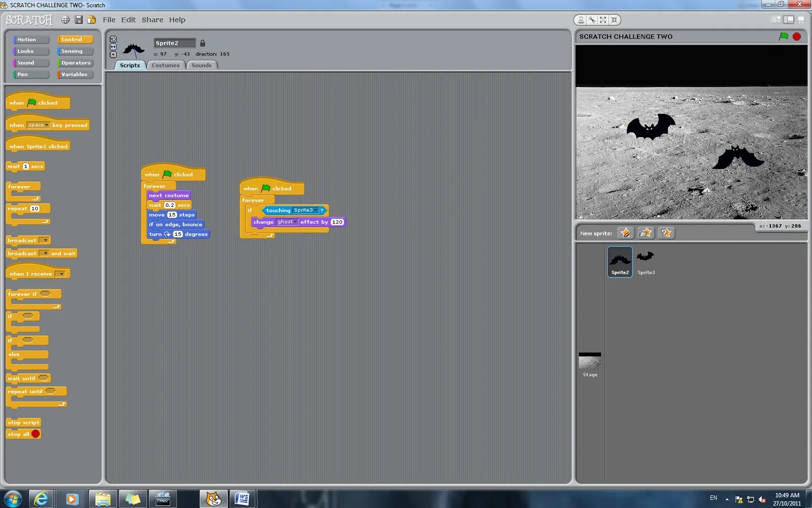The height and width of the screenshot is (508, 812).
Task: Show hidden icons in the system tray
Action: pyautogui.click(x=727, y=499)
